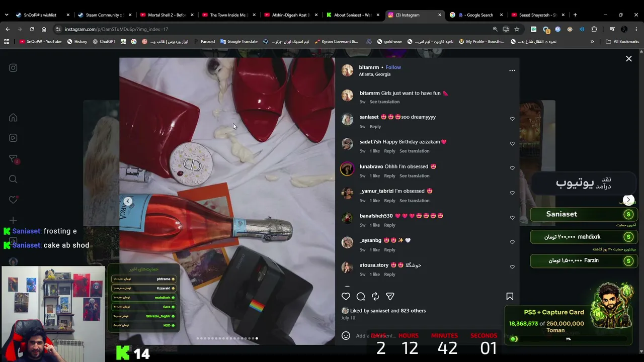This screenshot has height=362, width=644.
Task: Reply to saniaset's comment
Action: [375, 127]
